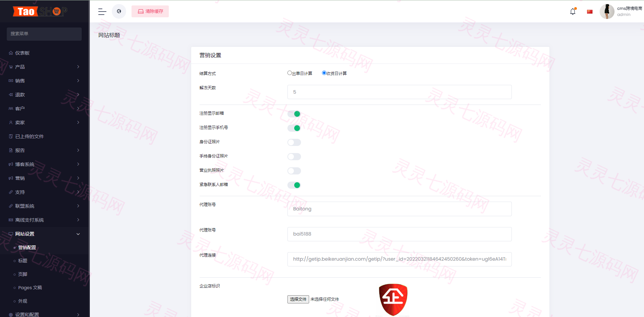Open the Pages 文稿 submenu item
This screenshot has height=317, width=644.
point(30,287)
